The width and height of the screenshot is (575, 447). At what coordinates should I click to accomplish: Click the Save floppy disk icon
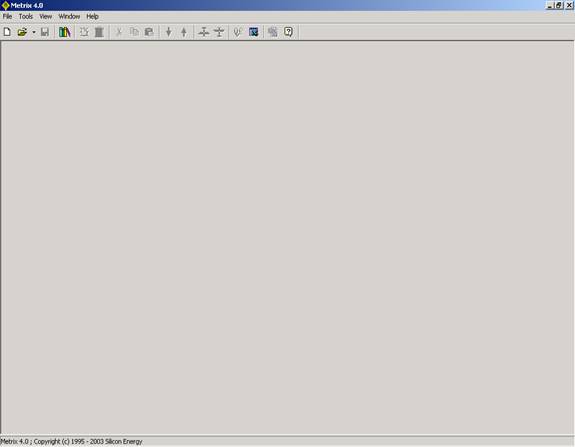[x=45, y=32]
